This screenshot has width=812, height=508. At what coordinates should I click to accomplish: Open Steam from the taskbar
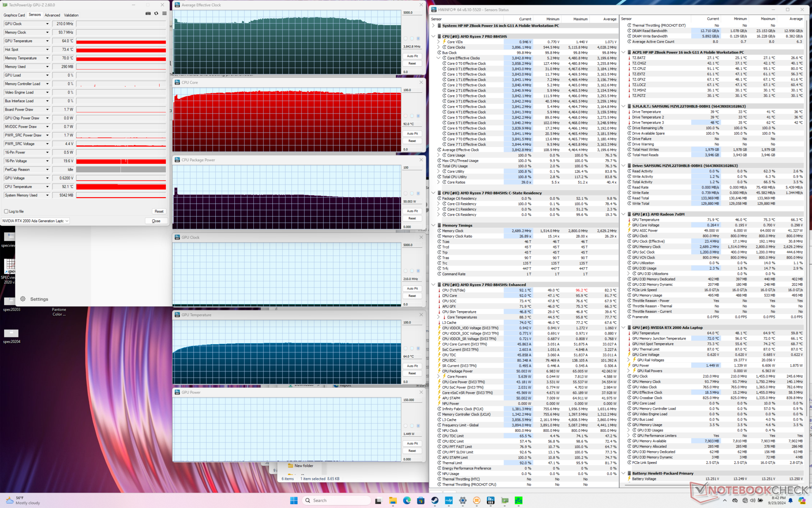[x=434, y=500]
